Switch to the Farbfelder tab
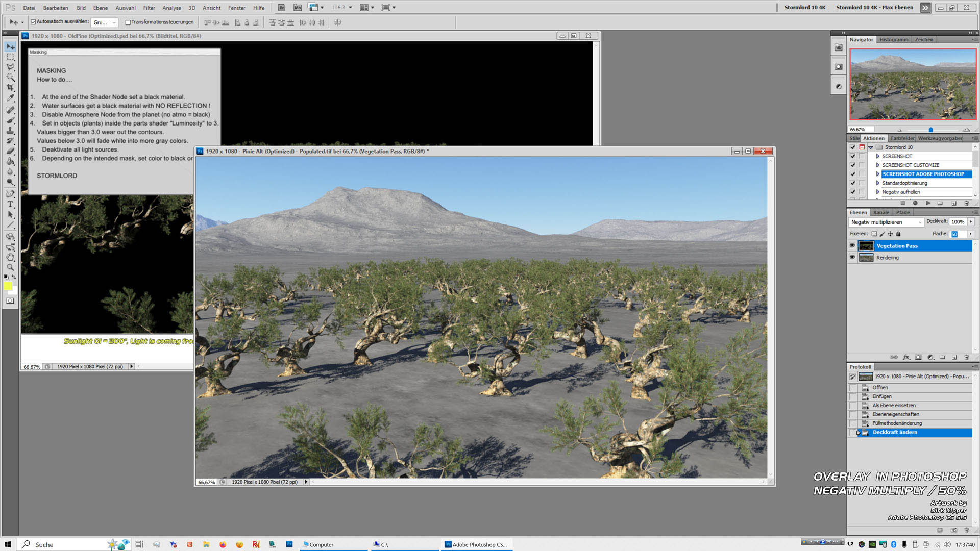The width and height of the screenshot is (980, 551). pos(902,138)
